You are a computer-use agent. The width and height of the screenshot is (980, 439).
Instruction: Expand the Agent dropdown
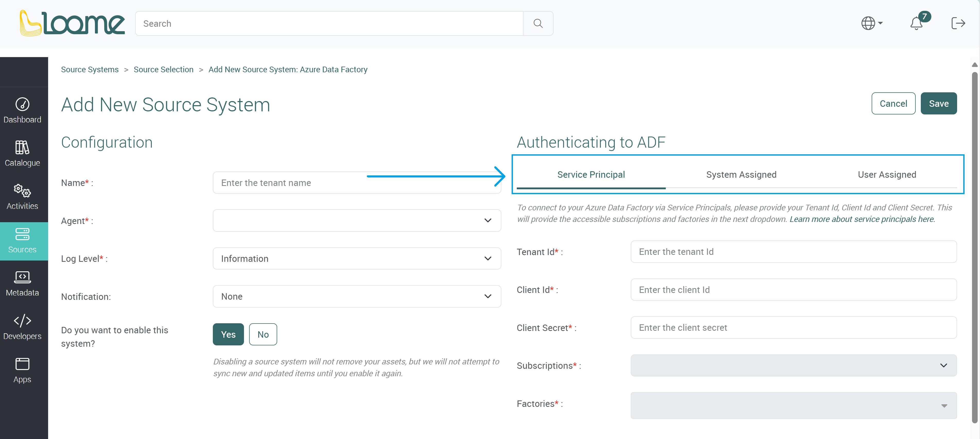point(357,220)
